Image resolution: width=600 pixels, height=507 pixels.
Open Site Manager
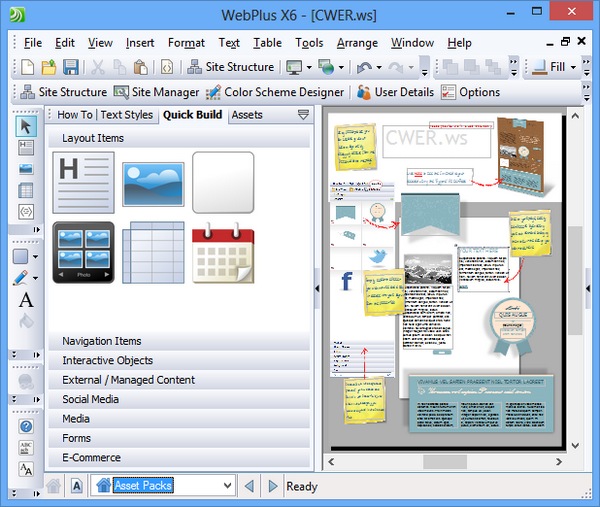click(157, 92)
